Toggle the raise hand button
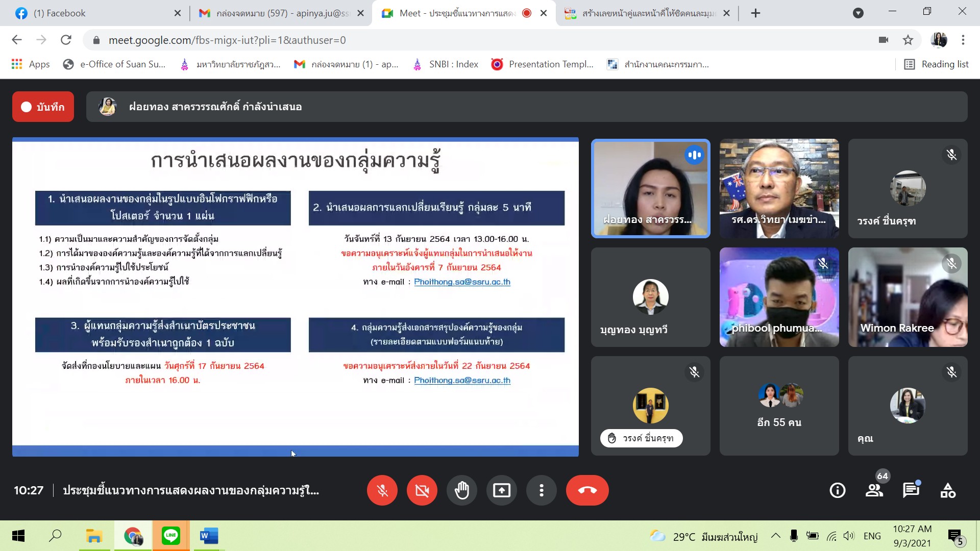The image size is (980, 551). (461, 490)
